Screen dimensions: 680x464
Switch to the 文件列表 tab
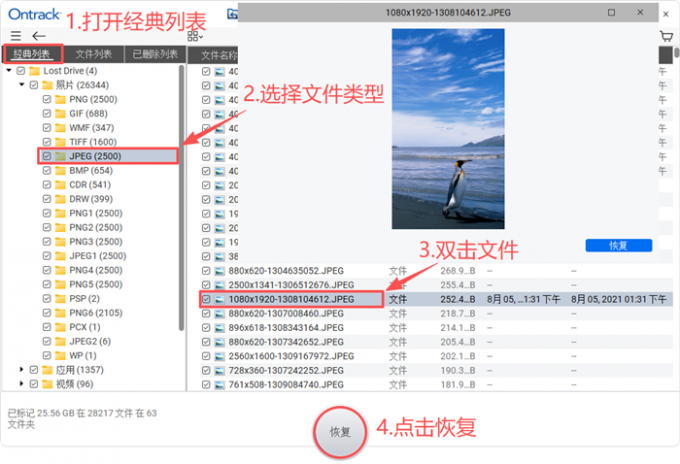(94, 54)
